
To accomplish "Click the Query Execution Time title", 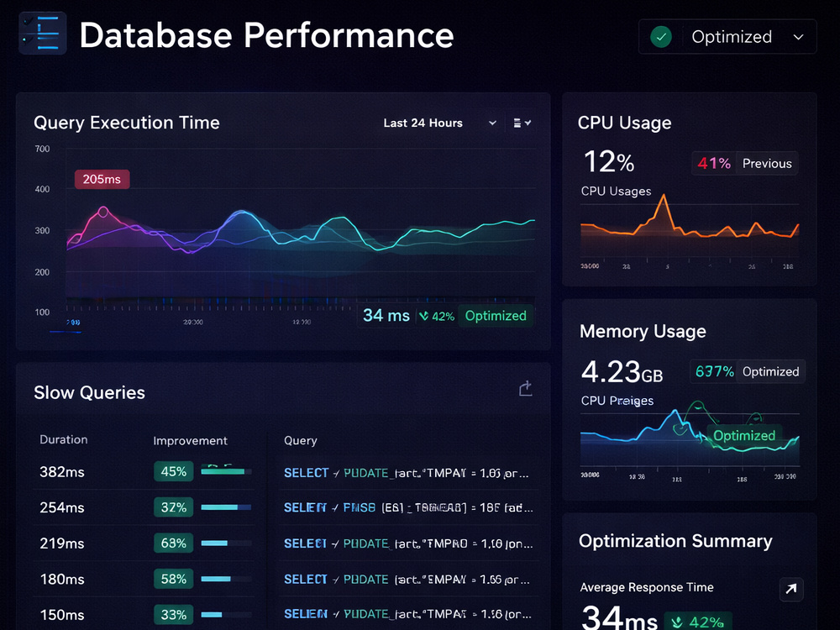I will coord(127,123).
